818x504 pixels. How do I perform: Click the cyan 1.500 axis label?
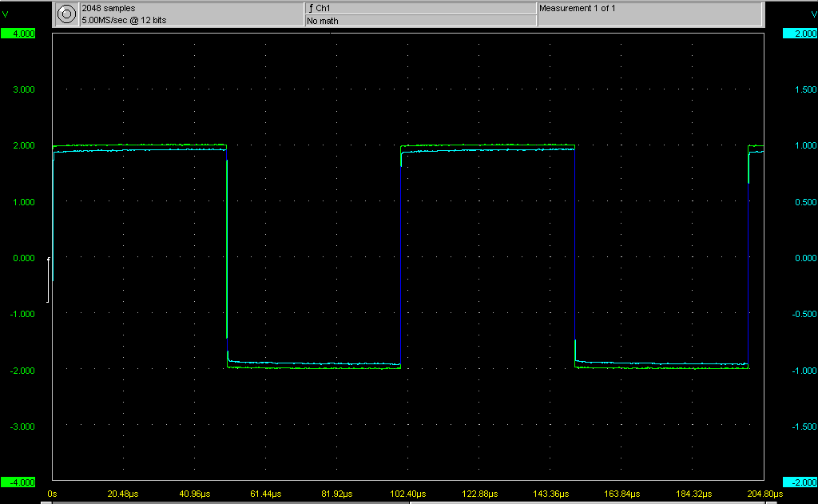click(805, 89)
